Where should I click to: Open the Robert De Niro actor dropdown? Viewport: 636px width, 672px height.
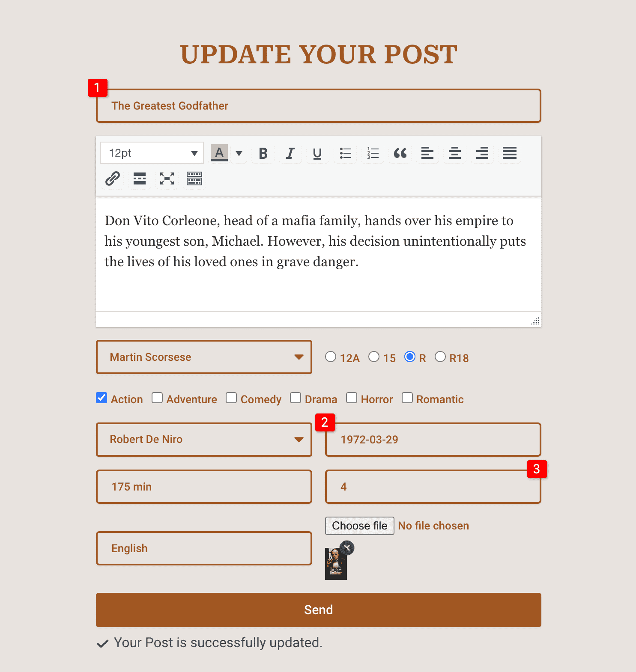click(x=204, y=440)
